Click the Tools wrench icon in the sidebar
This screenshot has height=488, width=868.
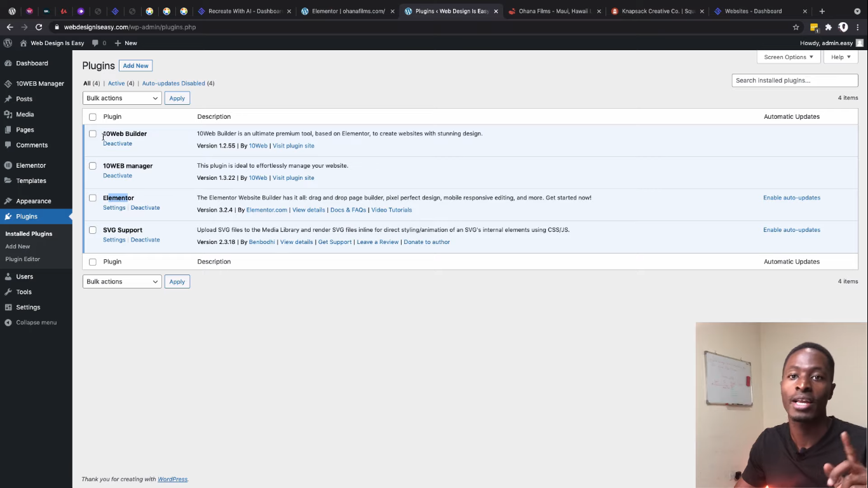[x=8, y=292]
